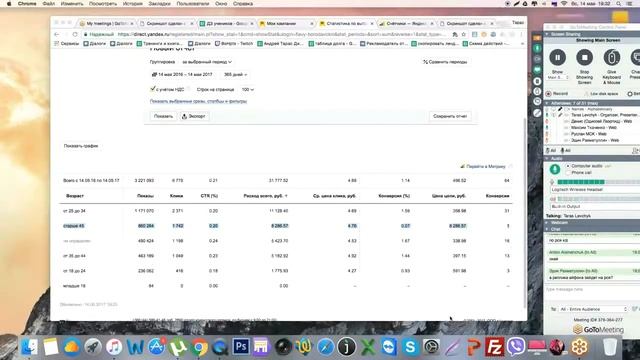This screenshot has width=640, height=360.
Task: Open Viber from the Dock
Action: [x=516, y=347]
